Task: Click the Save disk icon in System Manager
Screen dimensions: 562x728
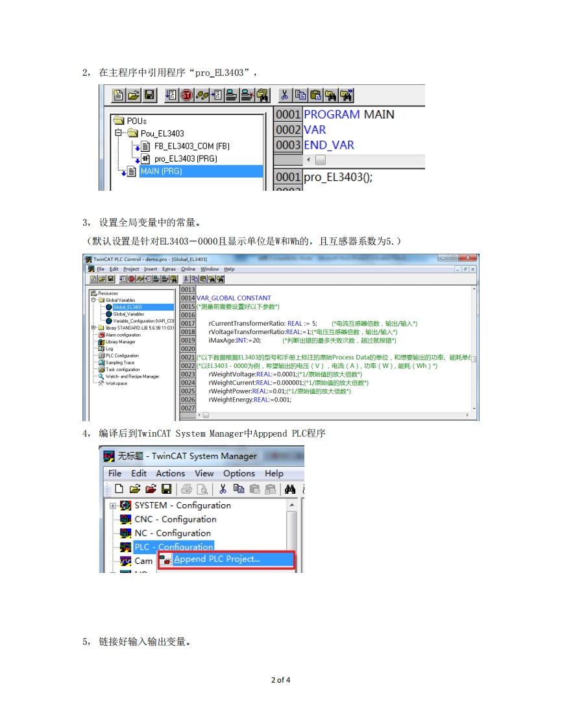Action: click(x=166, y=489)
